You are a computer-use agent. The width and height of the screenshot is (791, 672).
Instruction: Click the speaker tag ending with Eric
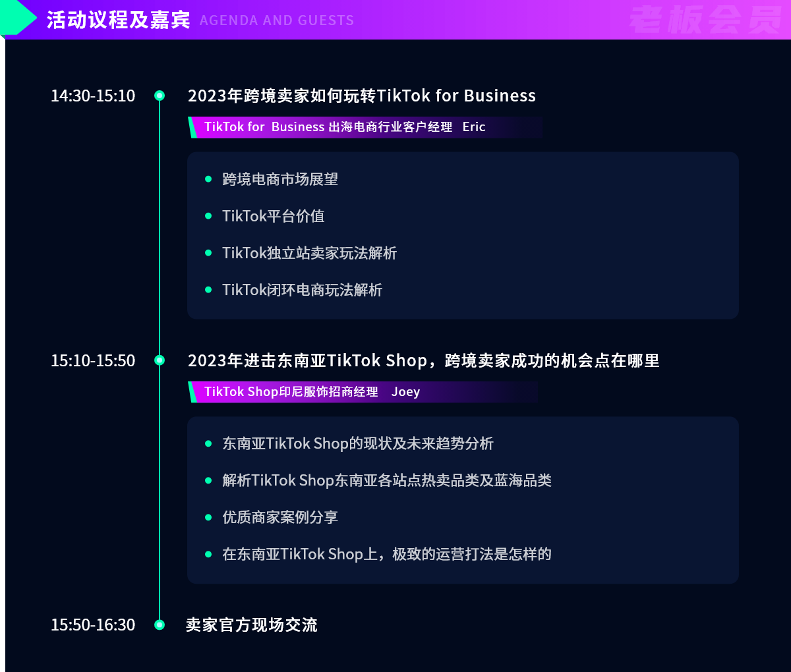[x=365, y=127]
